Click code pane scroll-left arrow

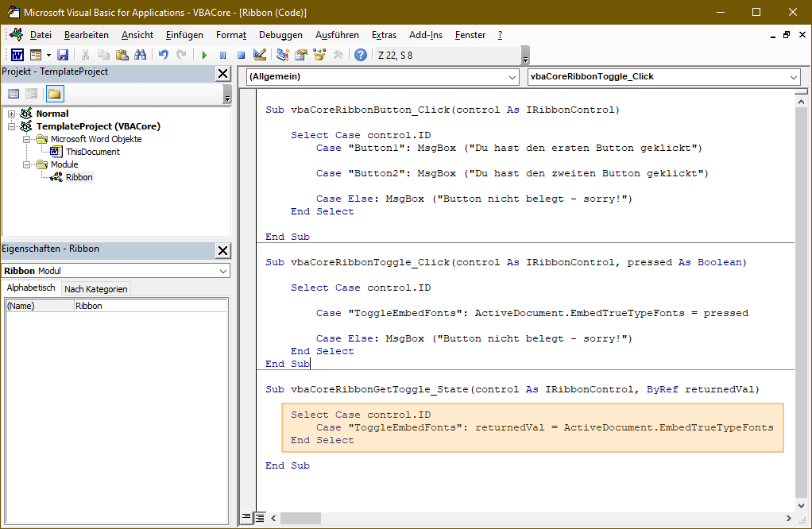click(x=273, y=518)
